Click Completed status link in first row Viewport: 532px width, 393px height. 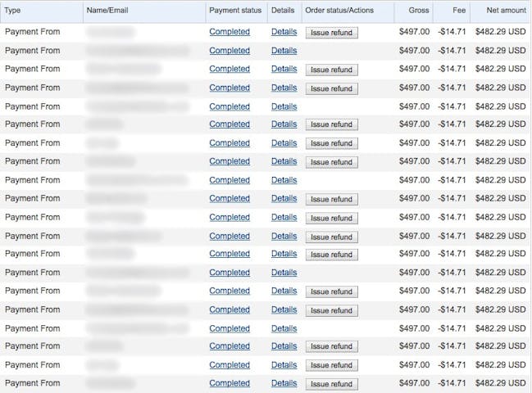point(230,32)
